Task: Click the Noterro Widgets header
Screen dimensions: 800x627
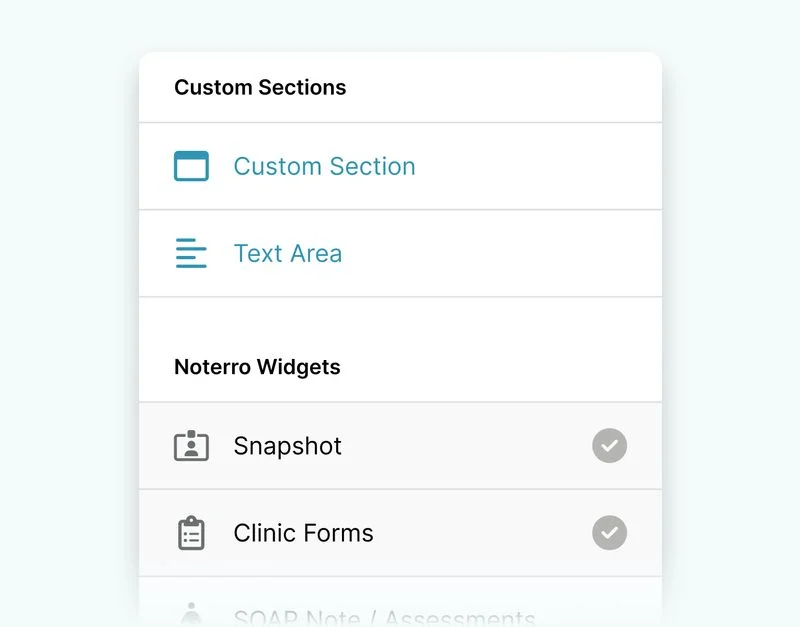Action: coord(257,367)
